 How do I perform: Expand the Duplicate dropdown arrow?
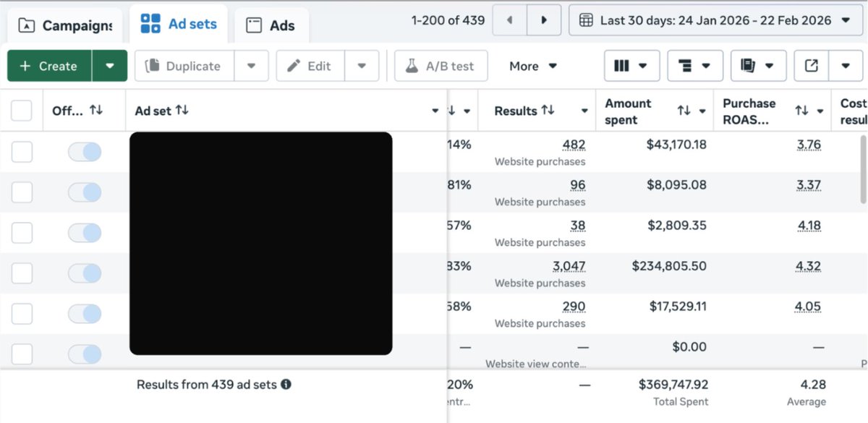251,66
